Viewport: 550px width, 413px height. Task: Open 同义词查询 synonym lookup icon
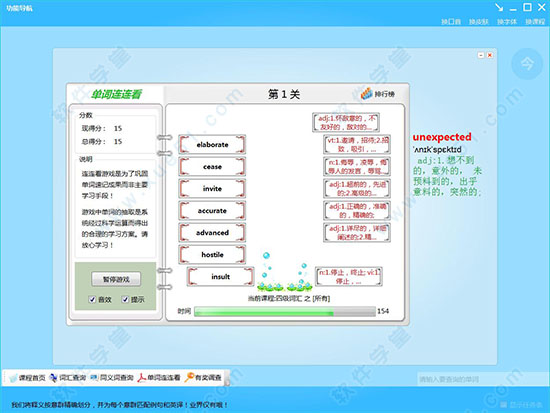pos(94,378)
